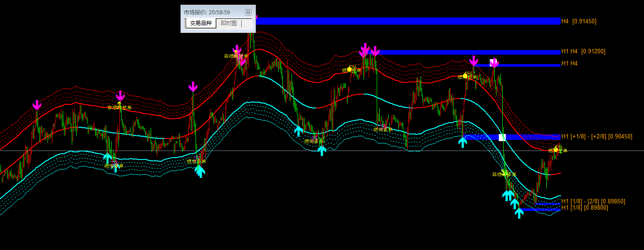Open the 即时图 tab
644x250 pixels.
click(229, 23)
